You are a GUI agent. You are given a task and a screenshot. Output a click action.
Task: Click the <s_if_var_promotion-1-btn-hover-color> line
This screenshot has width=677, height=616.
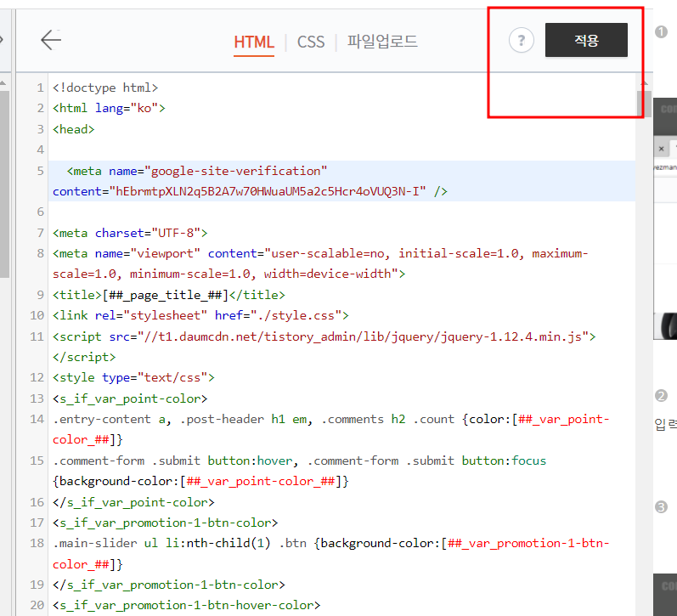pyautogui.click(x=187, y=606)
